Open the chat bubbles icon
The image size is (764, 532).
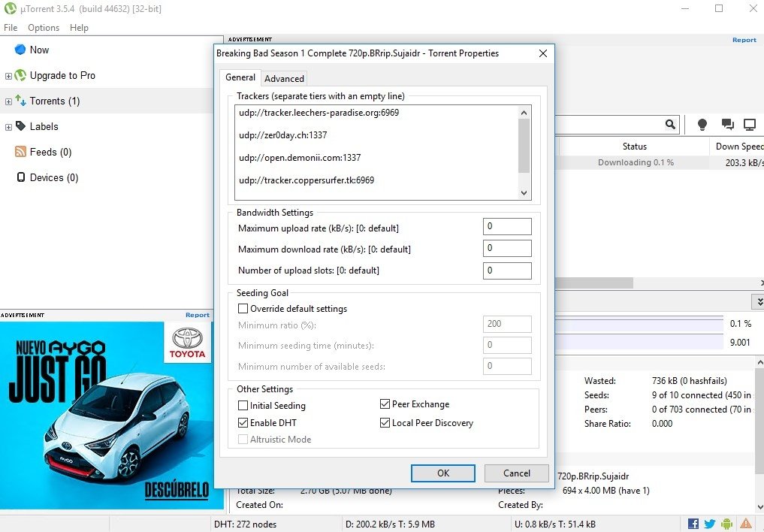coord(727,124)
